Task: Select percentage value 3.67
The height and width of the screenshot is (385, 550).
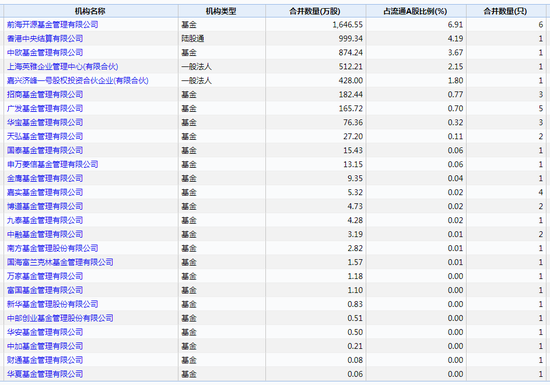Action: 455,53
